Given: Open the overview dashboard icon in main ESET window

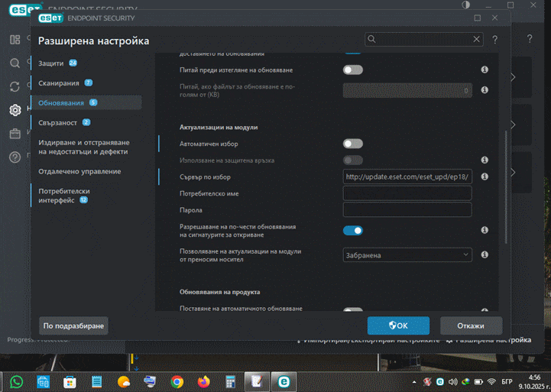Looking at the screenshot, I should pos(15,40).
